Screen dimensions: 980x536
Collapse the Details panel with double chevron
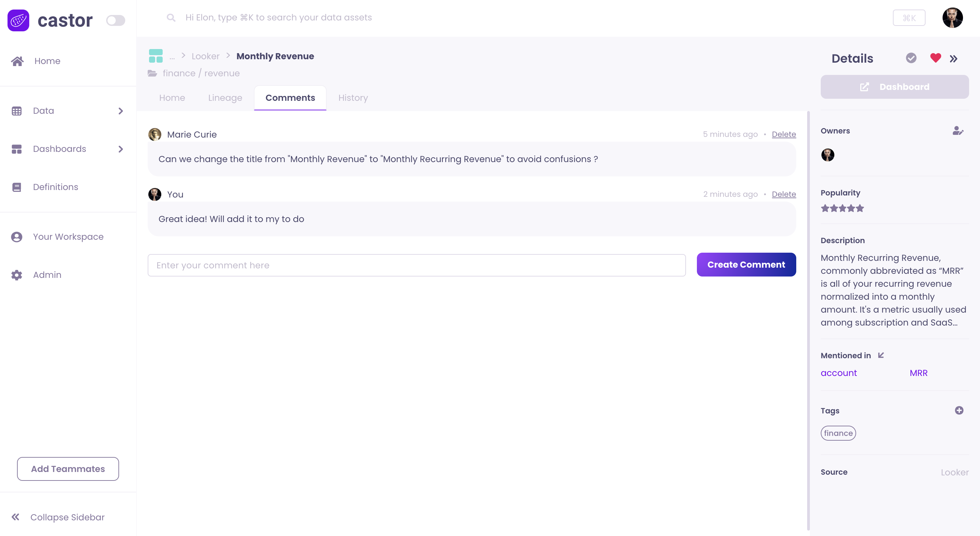coord(953,59)
